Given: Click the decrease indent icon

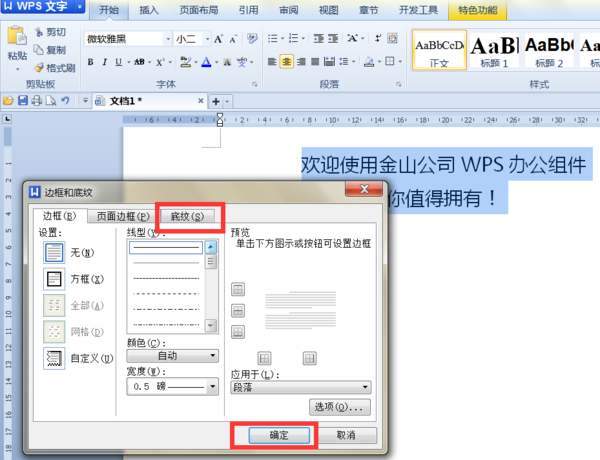Looking at the screenshot, I should [x=318, y=38].
